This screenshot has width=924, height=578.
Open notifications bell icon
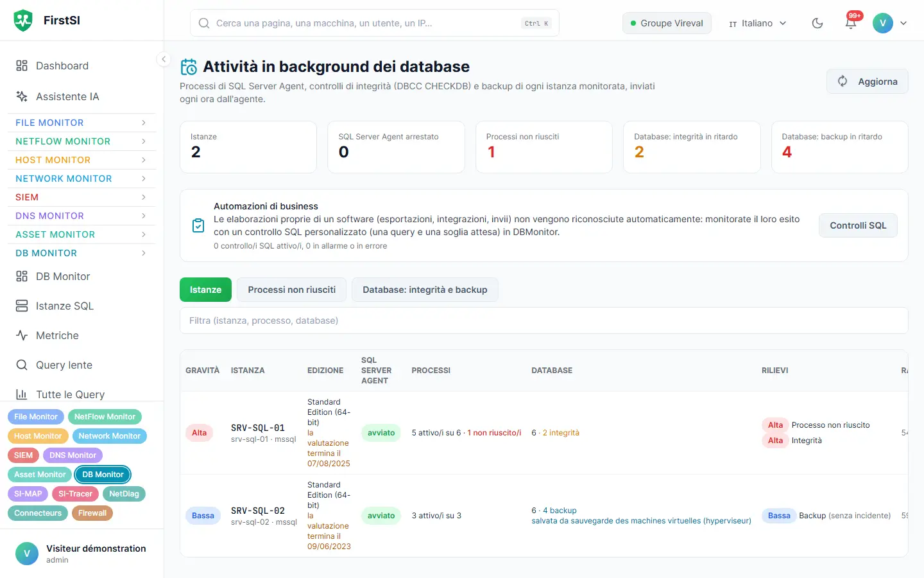tap(851, 23)
